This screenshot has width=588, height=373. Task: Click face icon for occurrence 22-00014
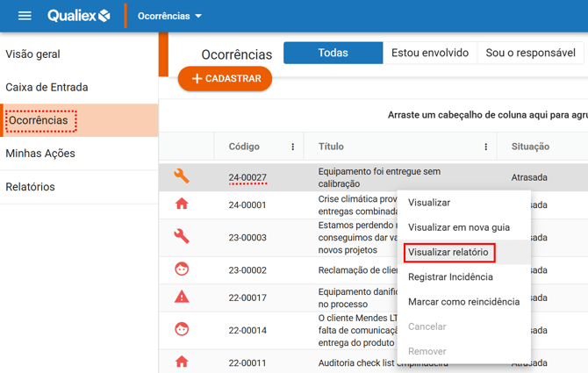pos(182,329)
